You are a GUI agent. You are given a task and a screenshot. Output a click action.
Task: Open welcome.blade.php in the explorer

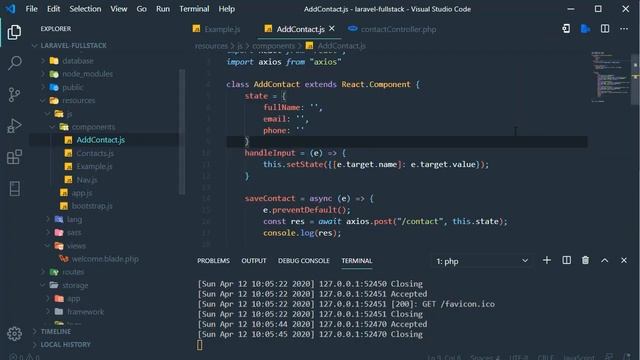104,259
